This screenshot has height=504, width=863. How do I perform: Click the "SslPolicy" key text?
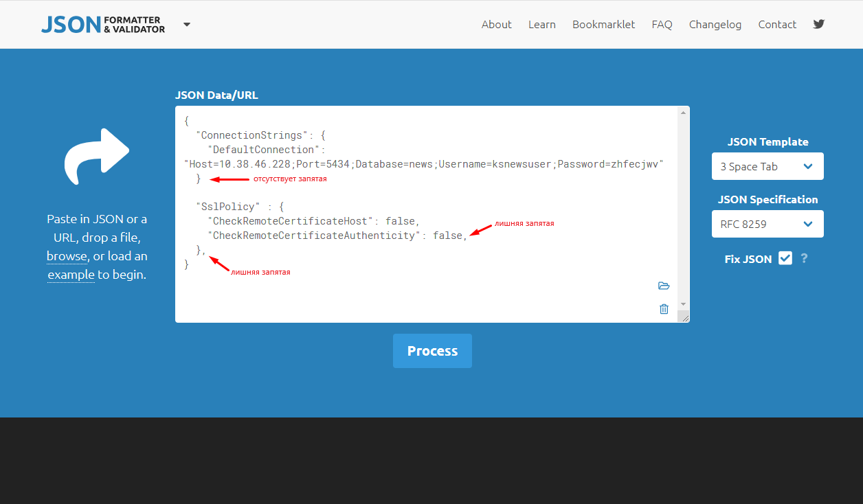[x=228, y=207]
